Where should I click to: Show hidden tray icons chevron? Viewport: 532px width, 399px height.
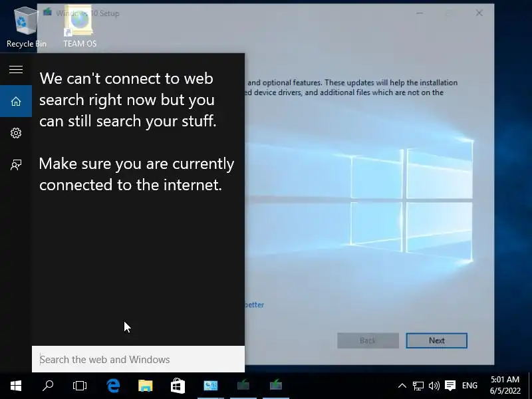(402, 386)
